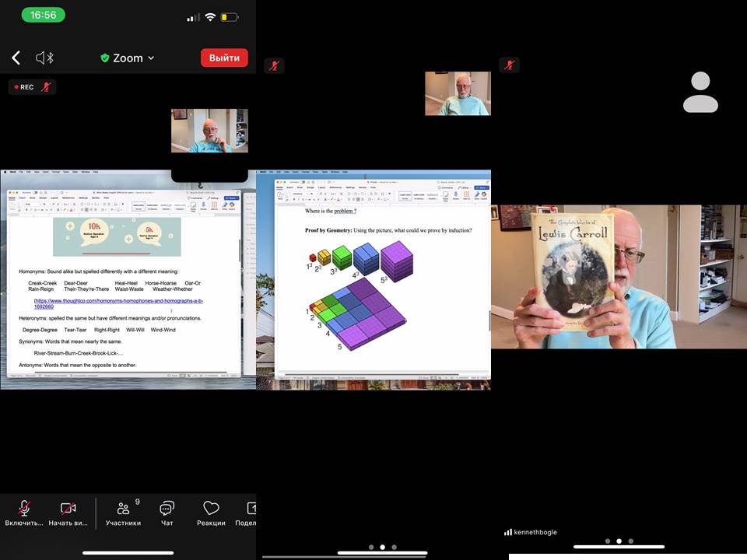Click the thoughtco.com homonyms hyperlink

coord(117,303)
